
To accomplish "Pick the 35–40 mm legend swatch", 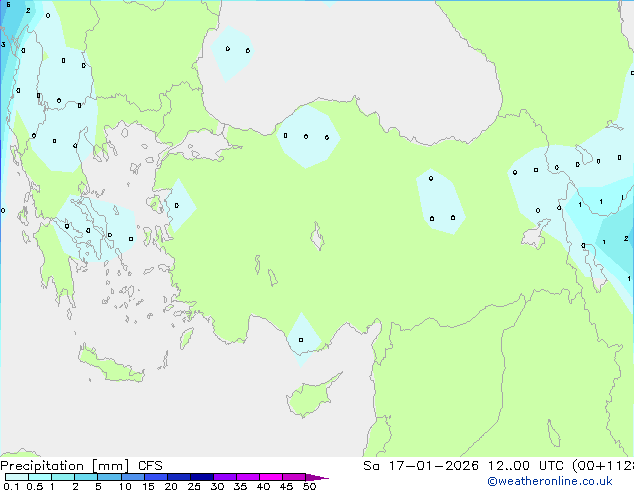I will (248, 477).
